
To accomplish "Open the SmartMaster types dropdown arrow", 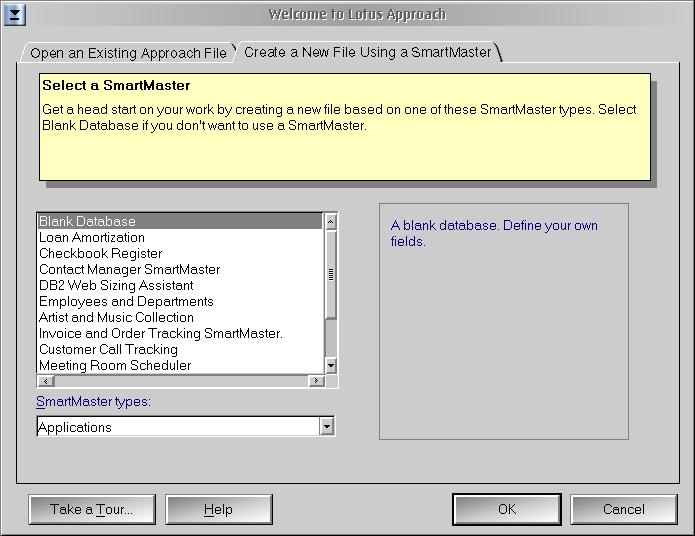I will (x=327, y=426).
